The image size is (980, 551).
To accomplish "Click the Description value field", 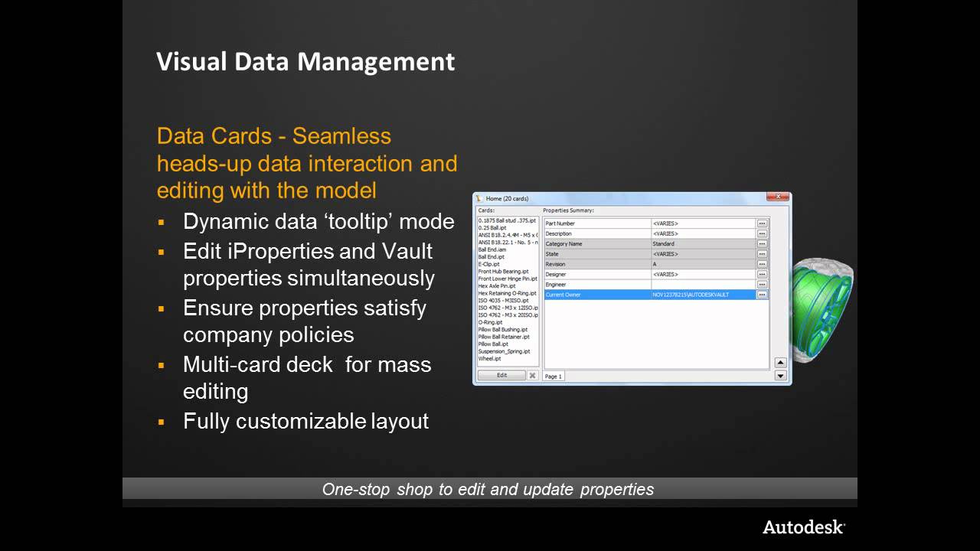I will click(x=703, y=233).
